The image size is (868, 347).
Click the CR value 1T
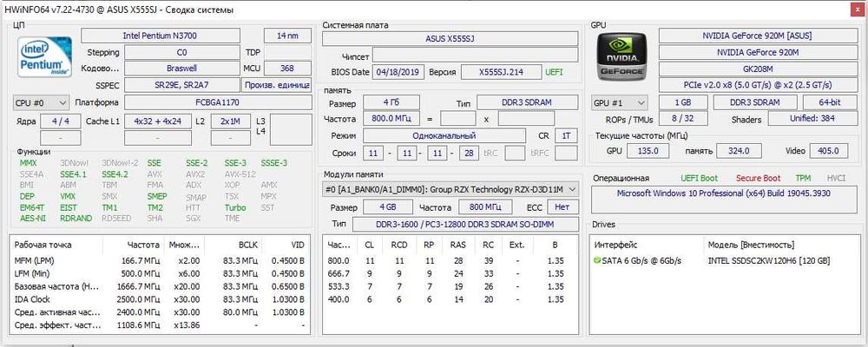click(566, 135)
